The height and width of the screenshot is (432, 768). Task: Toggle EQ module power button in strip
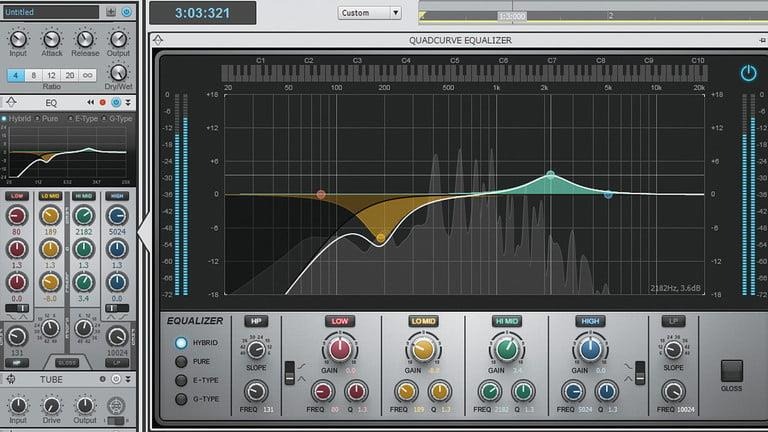pyautogui.click(x=116, y=102)
